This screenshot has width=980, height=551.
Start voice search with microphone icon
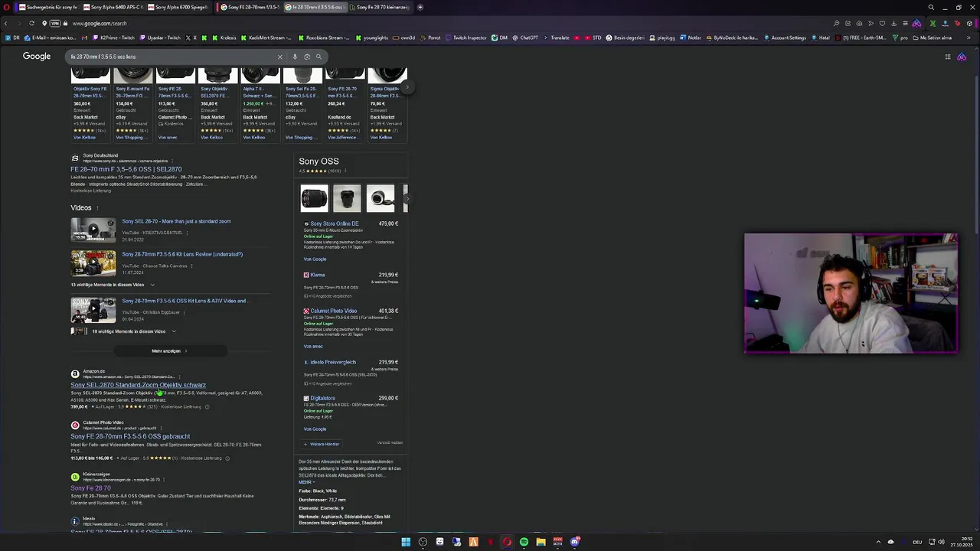tap(295, 57)
